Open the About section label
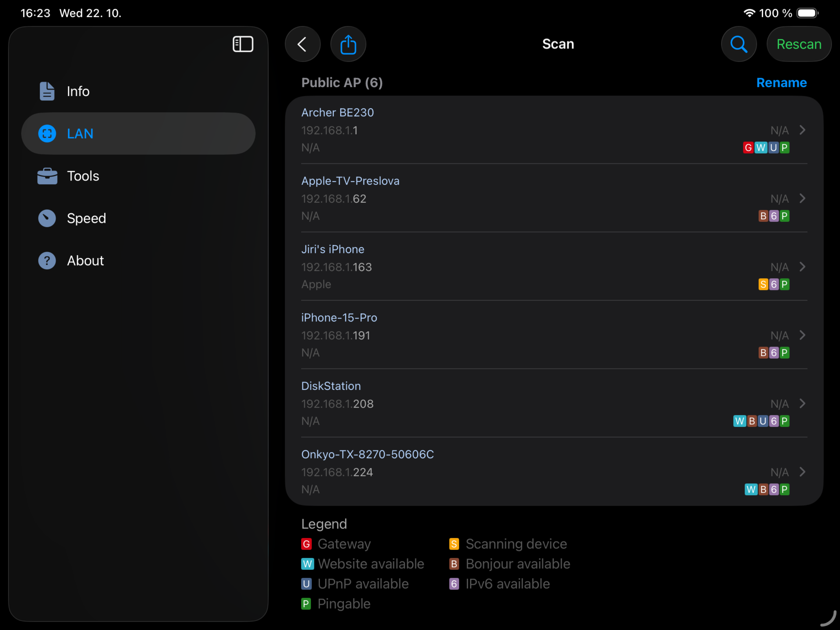 coord(85,260)
